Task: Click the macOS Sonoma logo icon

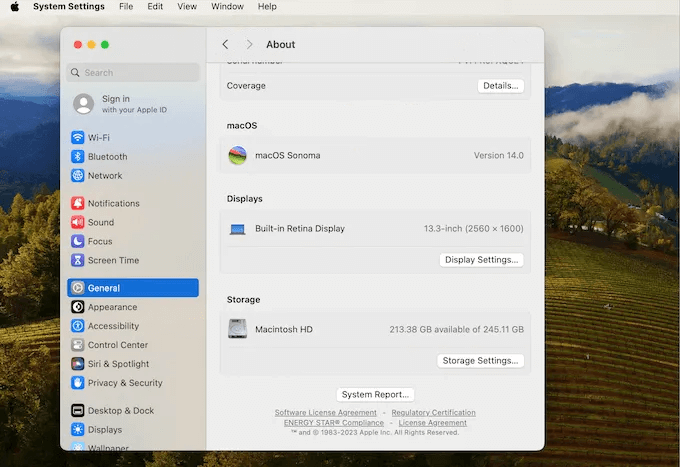Action: point(237,156)
